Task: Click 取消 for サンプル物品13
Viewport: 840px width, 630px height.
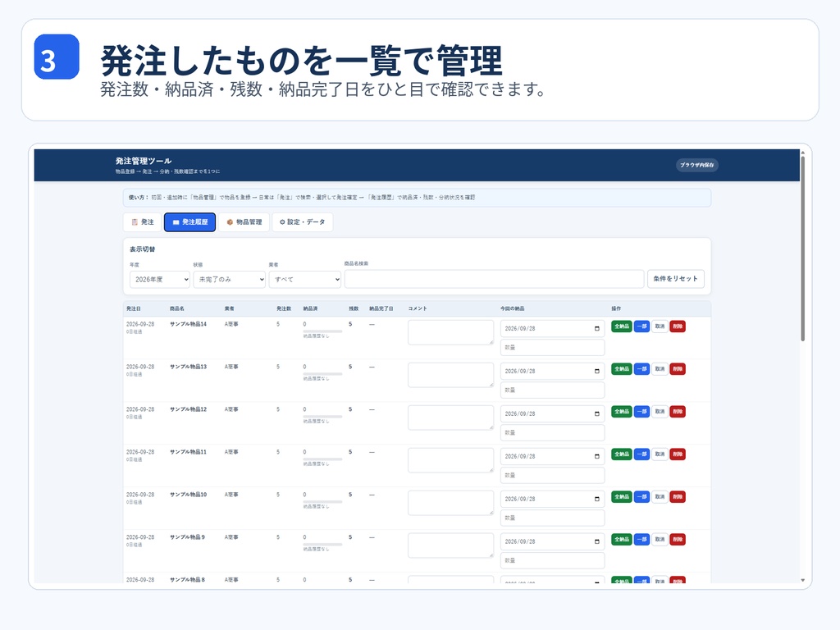Action: [x=660, y=369]
